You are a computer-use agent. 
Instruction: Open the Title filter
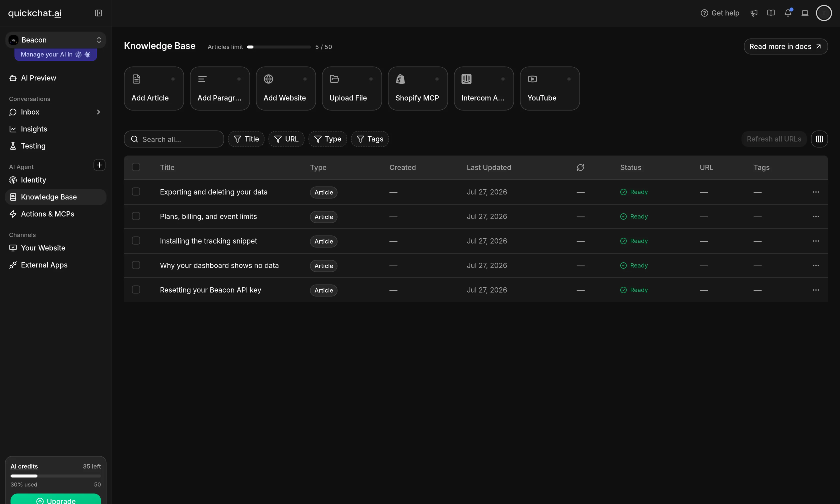tap(246, 139)
